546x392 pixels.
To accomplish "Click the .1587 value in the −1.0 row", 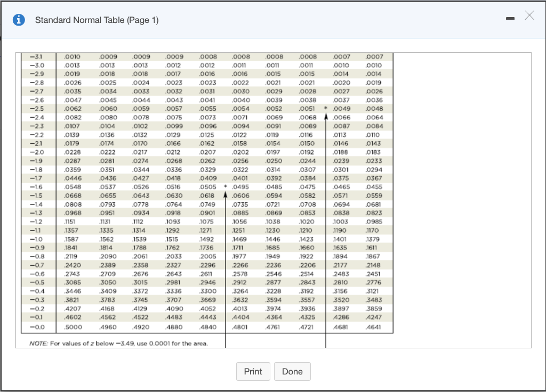I will click(x=71, y=239).
